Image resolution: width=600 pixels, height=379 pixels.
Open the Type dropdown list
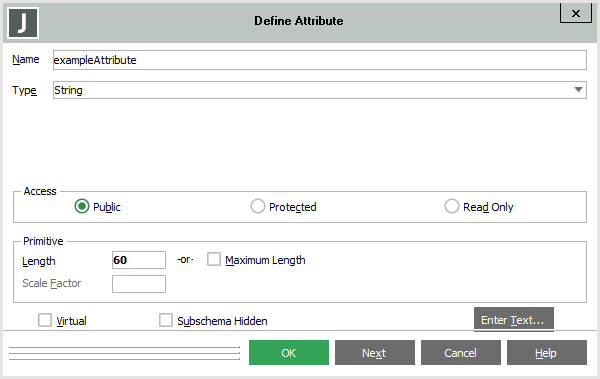[x=320, y=90]
